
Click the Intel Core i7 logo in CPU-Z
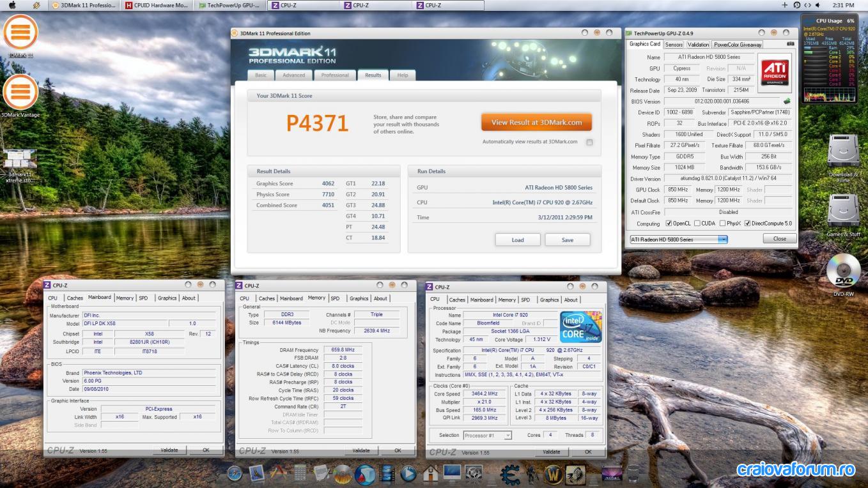click(x=581, y=327)
